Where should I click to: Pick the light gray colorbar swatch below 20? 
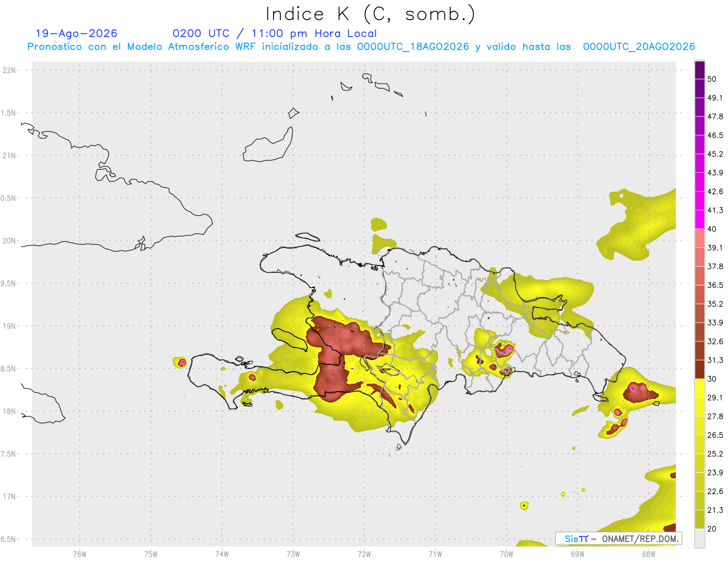[x=699, y=538]
